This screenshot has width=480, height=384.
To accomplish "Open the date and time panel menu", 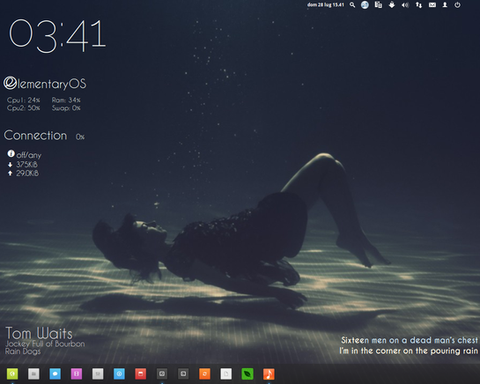I will point(325,5).
